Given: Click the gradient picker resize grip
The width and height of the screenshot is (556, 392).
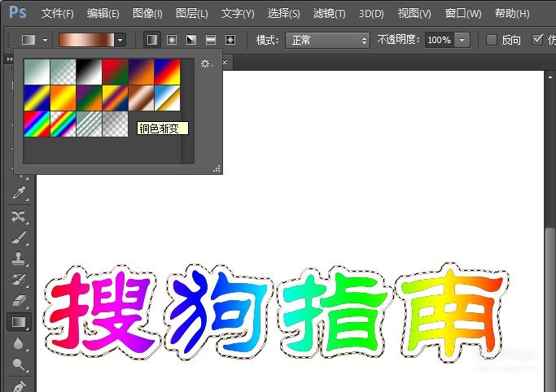Looking at the screenshot, I should (x=217, y=169).
